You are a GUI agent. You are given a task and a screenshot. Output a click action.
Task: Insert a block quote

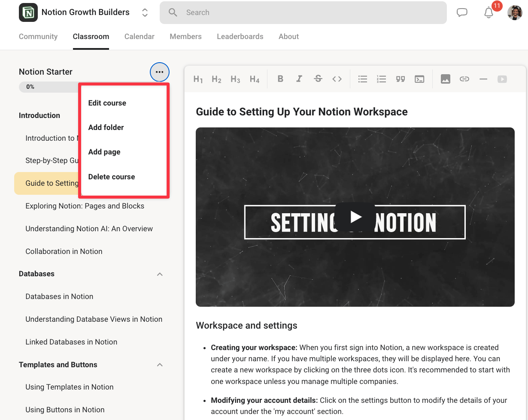(x=401, y=79)
